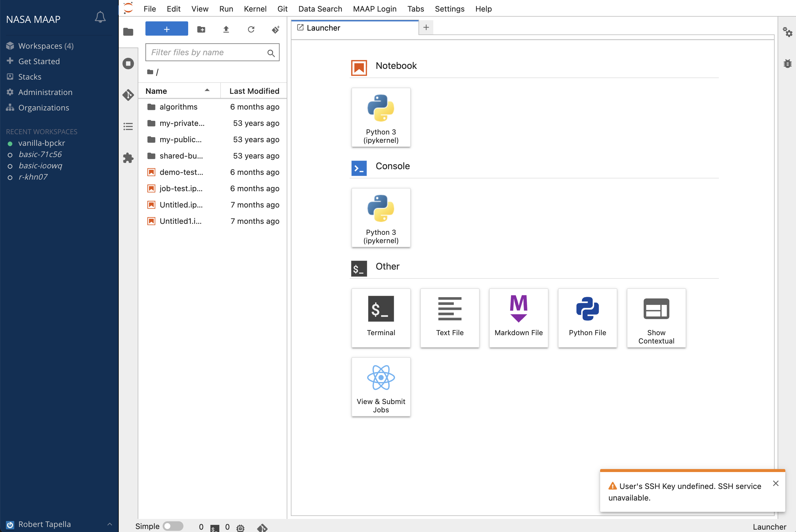
Task: Launch the Terminal card
Action: [x=380, y=318]
